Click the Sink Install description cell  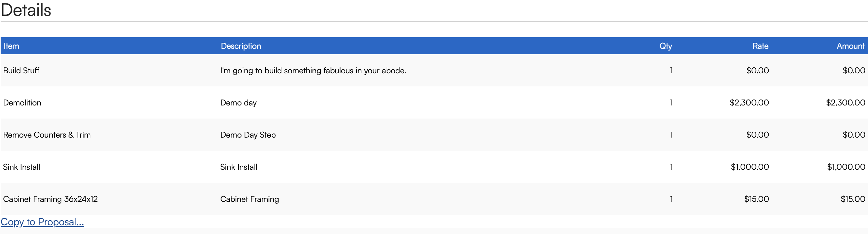239,167
